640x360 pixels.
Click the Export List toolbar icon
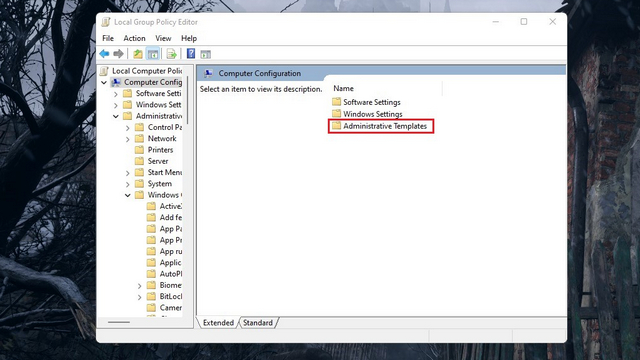tap(172, 53)
